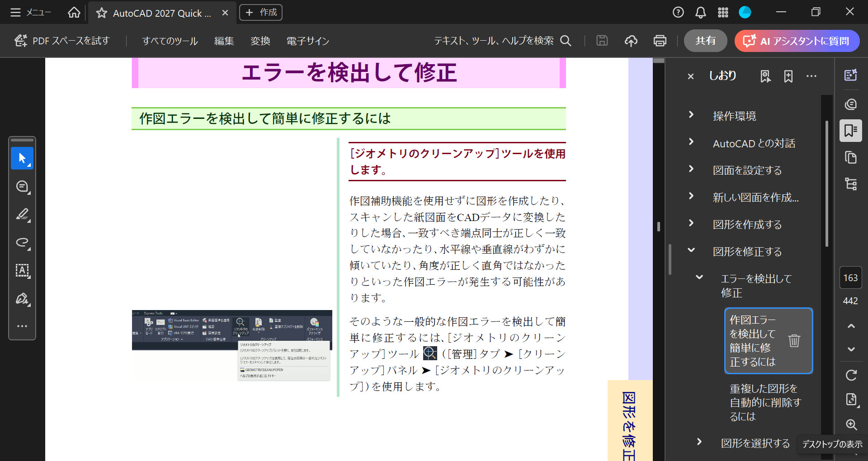Open the すべてのツール menu
Viewport: 868px width, 461px height.
tap(170, 41)
